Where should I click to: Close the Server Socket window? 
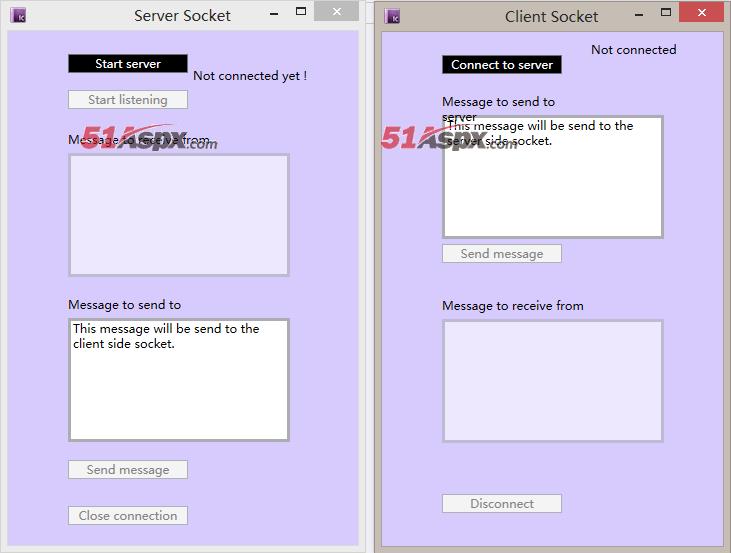click(x=337, y=12)
